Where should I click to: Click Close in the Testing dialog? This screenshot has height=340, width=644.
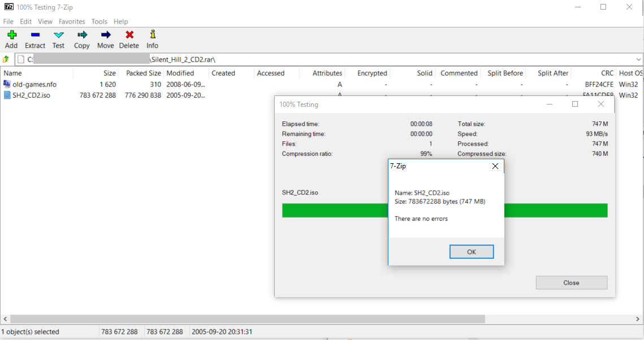click(x=571, y=282)
